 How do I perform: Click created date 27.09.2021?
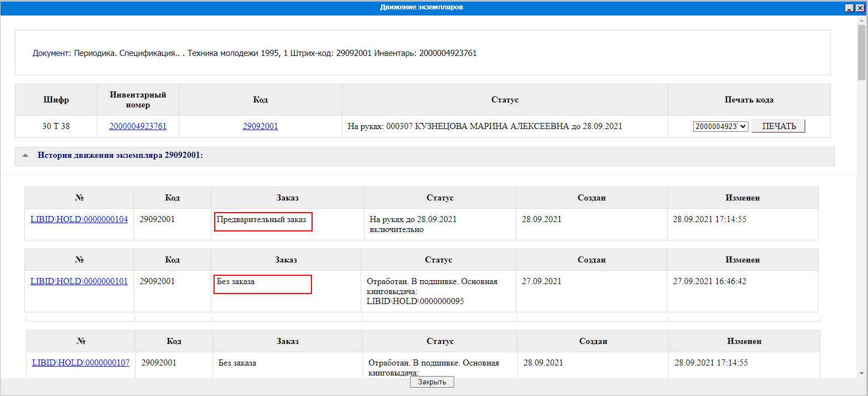(x=542, y=281)
